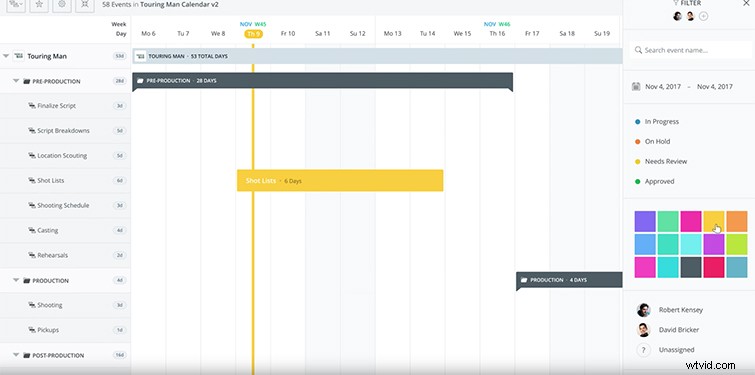Click the first user avatar under Filter

(x=677, y=16)
